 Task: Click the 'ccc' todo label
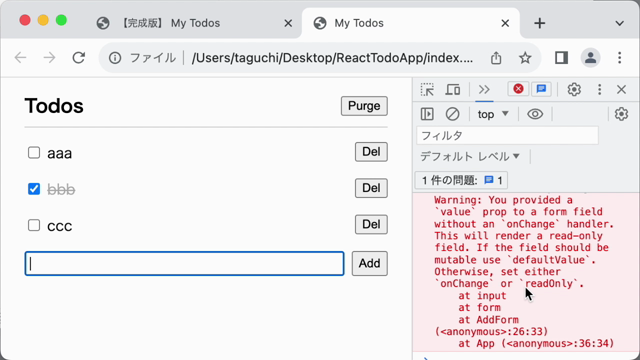pyautogui.click(x=60, y=226)
